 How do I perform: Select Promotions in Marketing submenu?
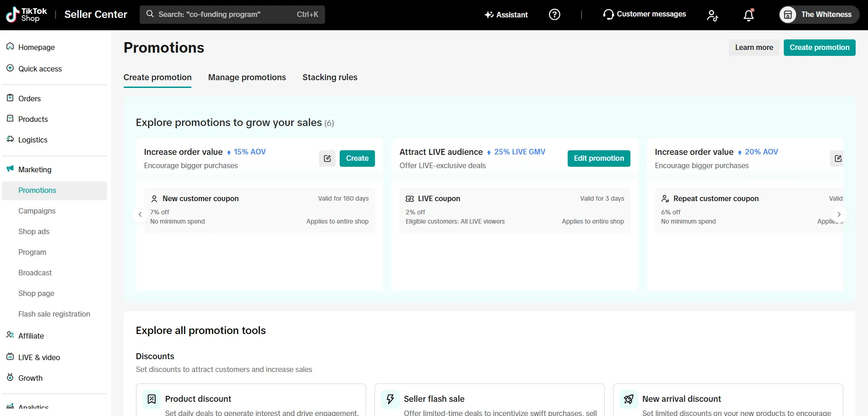(54, 191)
